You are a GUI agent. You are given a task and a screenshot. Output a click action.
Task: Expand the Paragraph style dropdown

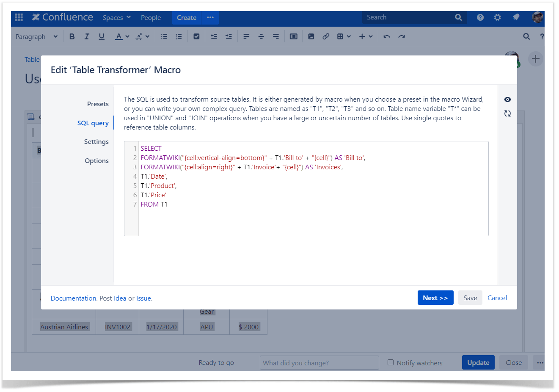coord(37,36)
